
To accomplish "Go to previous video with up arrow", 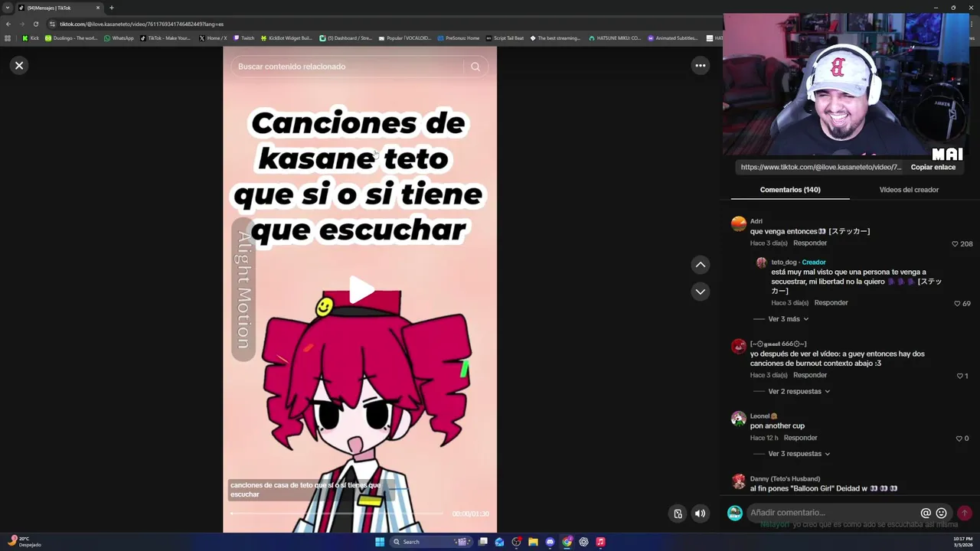I will point(700,265).
